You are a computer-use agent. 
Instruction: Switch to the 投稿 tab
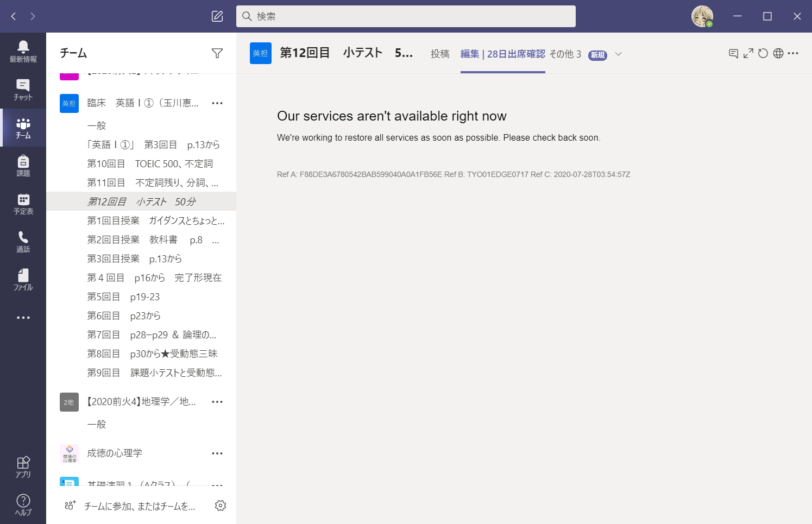point(440,54)
